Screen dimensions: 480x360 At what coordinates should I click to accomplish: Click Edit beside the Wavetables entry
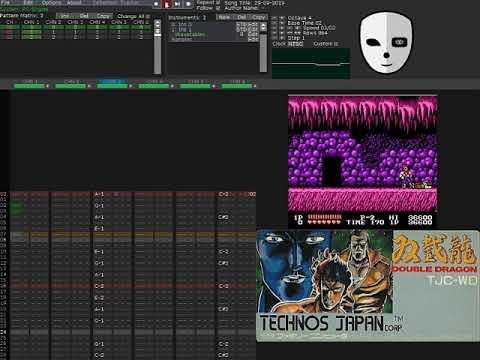point(253,34)
